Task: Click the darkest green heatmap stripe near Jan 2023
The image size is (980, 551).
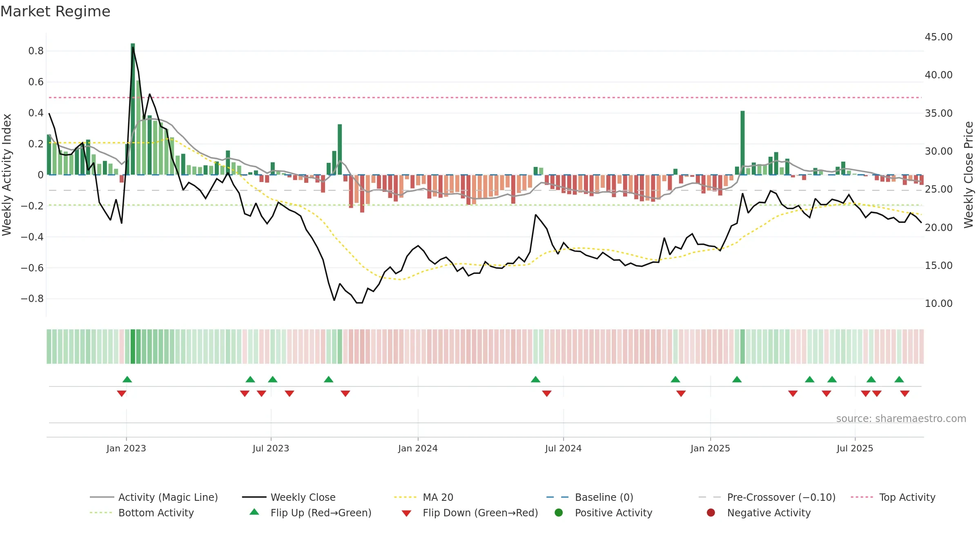Action: (133, 347)
